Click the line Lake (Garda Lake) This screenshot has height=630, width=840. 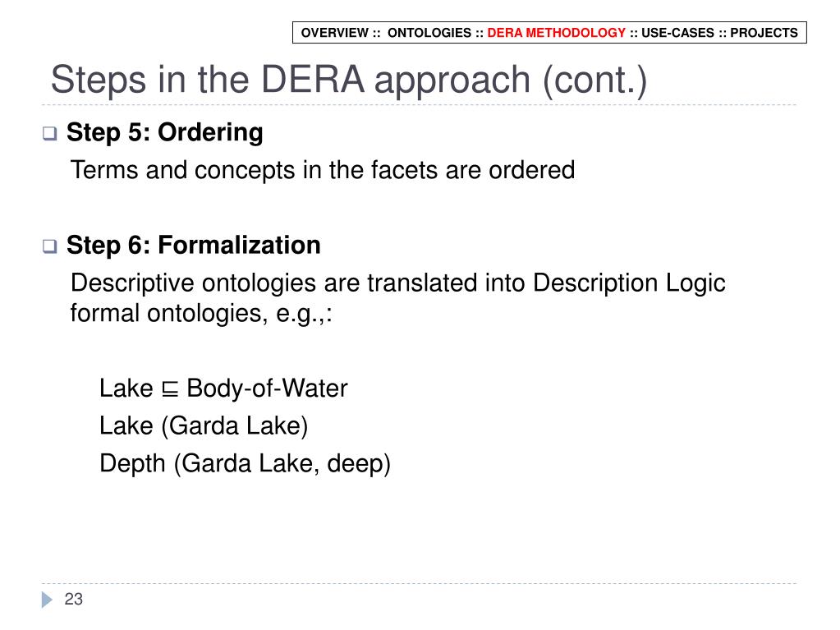204,426
